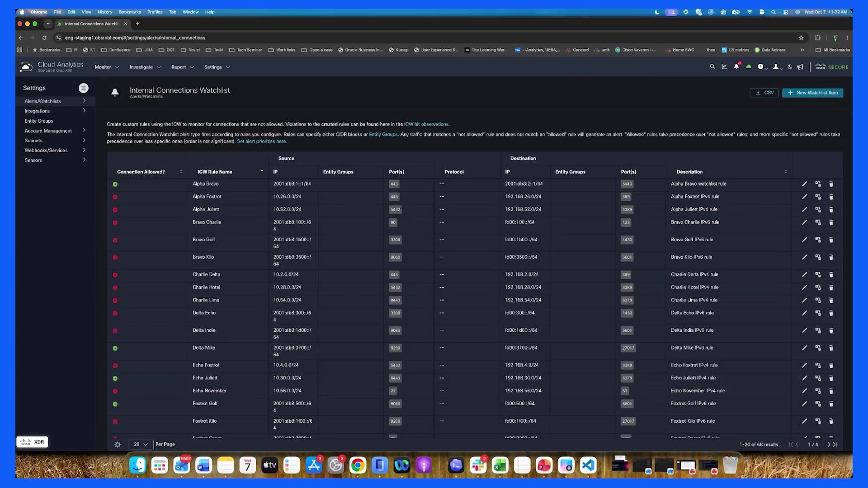Collapse the Settings sidebar with the round menu button
The height and width of the screenshot is (488, 868).
pos(83,88)
